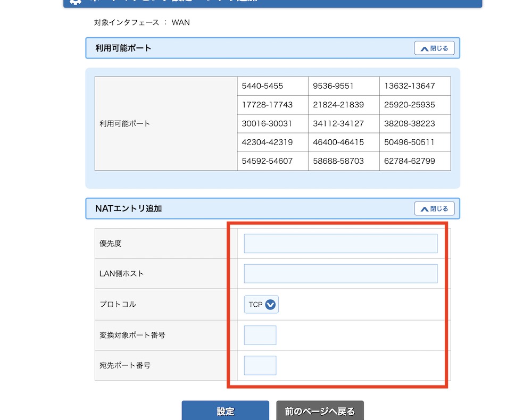Open the TCP protocol dropdown
The height and width of the screenshot is (420, 532).
tap(261, 305)
